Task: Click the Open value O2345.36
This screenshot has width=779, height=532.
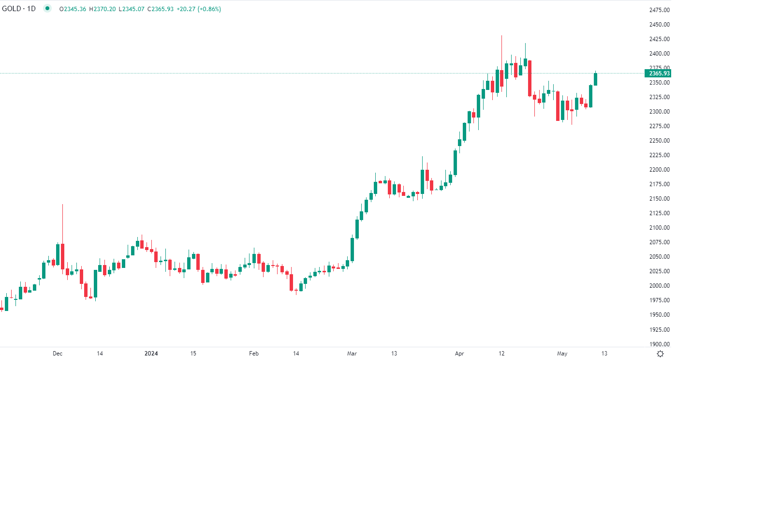Action: coord(73,9)
